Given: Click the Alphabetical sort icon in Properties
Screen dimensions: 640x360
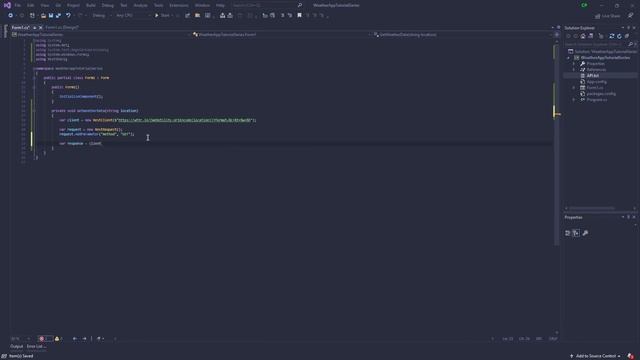Looking at the screenshot, I should (576, 233).
